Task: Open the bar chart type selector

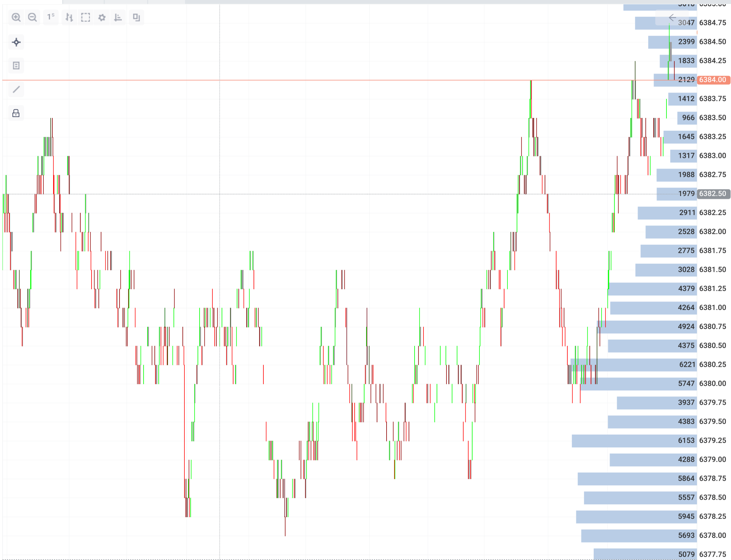Action: pyautogui.click(x=69, y=17)
